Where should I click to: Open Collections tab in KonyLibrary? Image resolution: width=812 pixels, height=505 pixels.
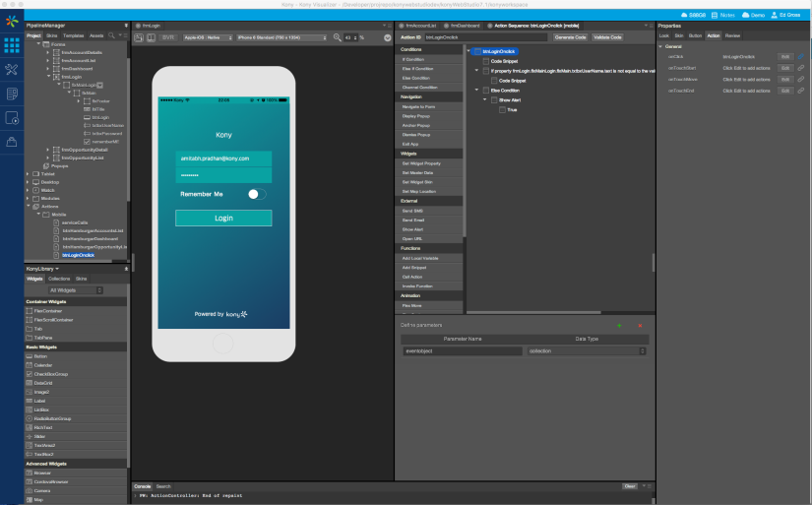pyautogui.click(x=59, y=279)
